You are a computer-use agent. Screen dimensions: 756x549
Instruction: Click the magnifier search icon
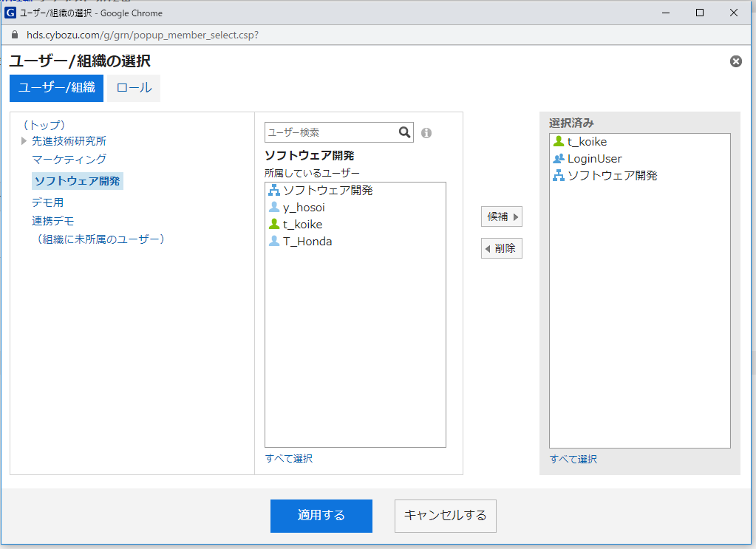click(404, 132)
